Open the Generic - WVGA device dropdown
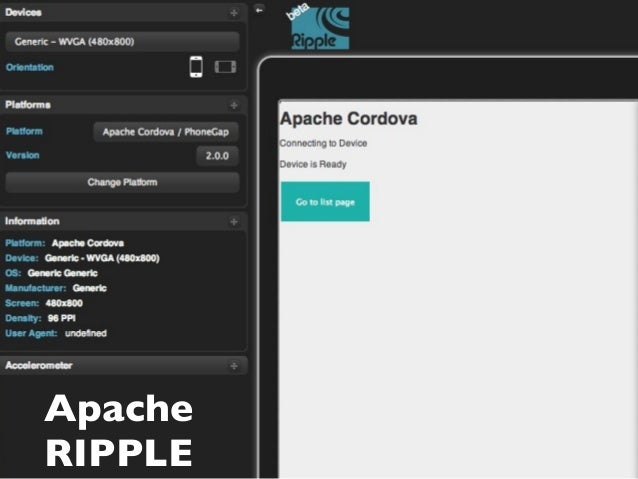The width and height of the screenshot is (638, 479). [122, 42]
